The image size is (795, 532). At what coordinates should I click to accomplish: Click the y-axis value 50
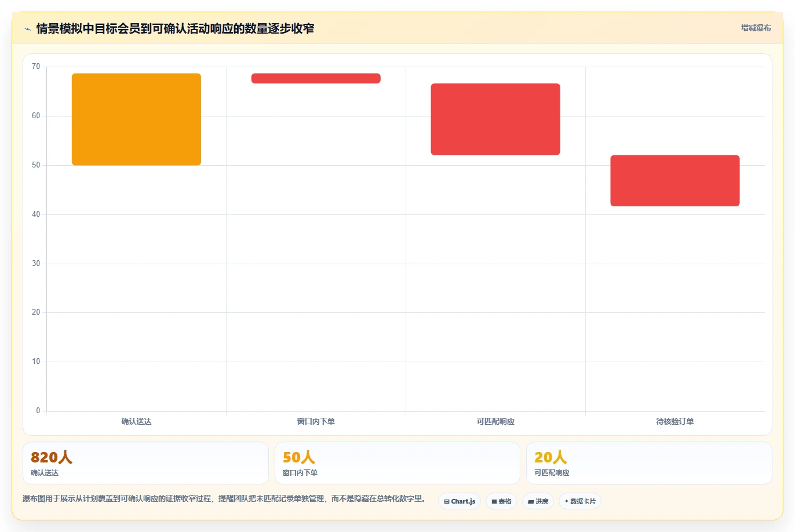[36, 165]
